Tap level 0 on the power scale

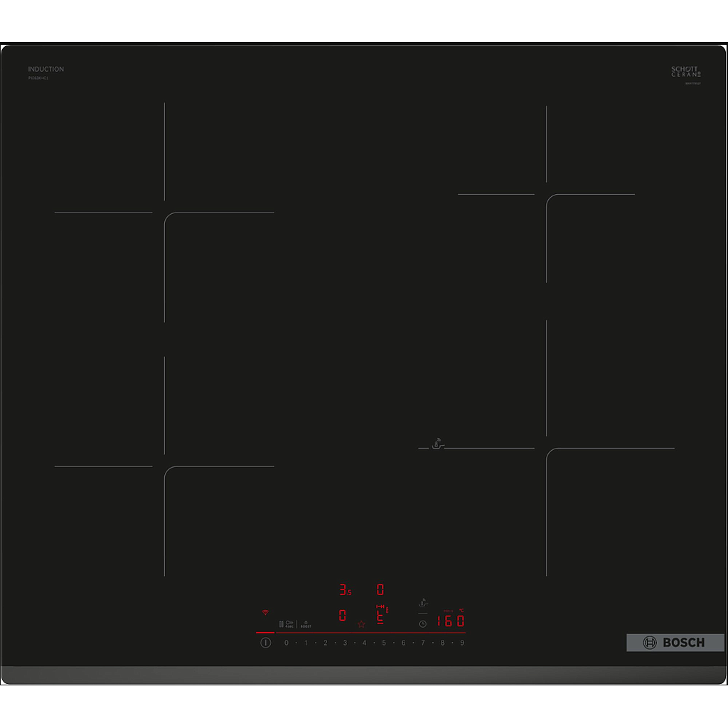click(287, 643)
